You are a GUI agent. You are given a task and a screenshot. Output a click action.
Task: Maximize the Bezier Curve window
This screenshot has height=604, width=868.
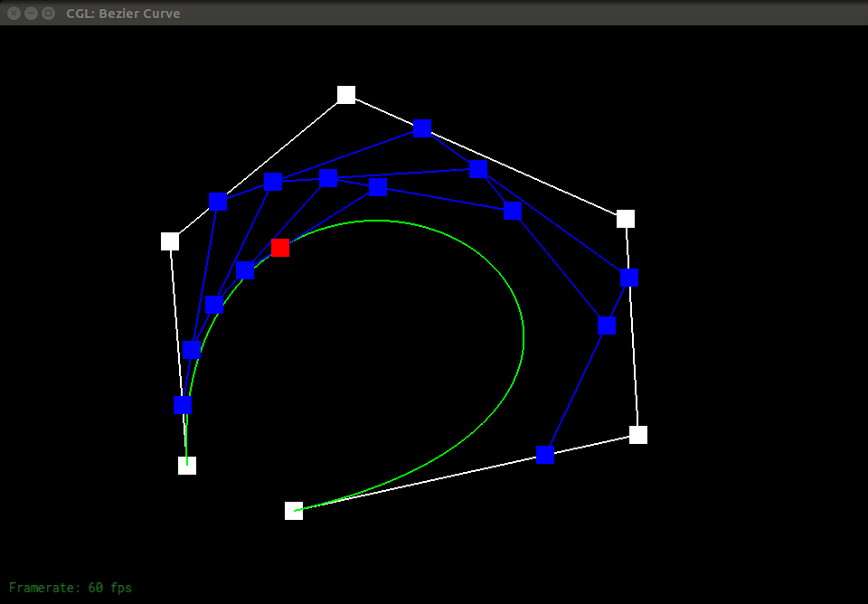[49, 14]
